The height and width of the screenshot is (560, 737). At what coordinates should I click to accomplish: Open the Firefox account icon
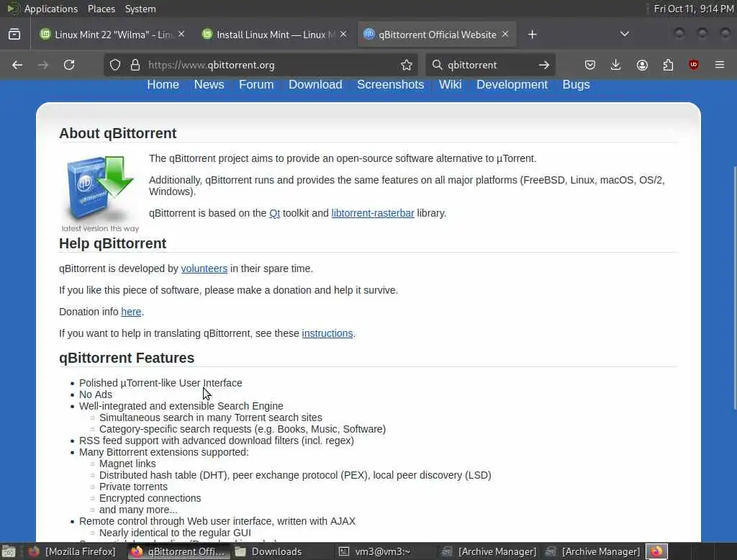pyautogui.click(x=642, y=65)
